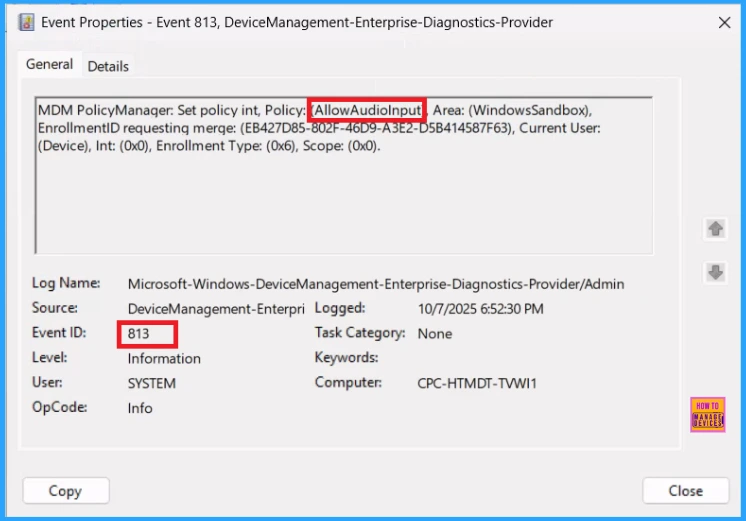Click the User value SYSTEM

[x=151, y=383]
